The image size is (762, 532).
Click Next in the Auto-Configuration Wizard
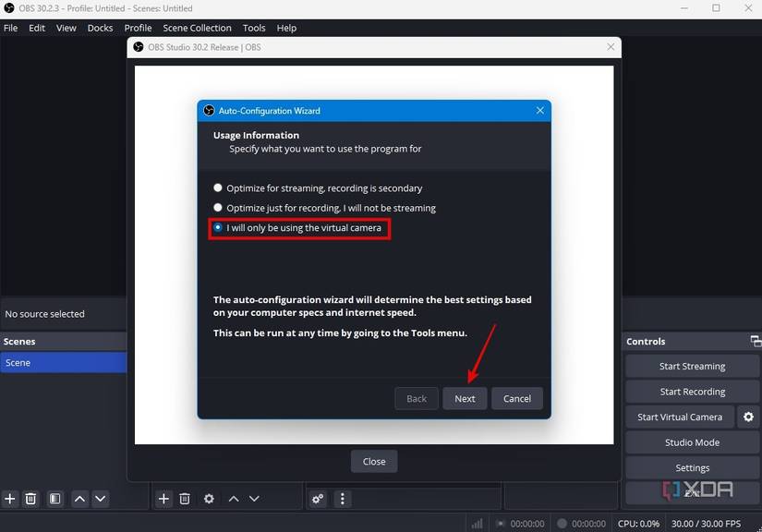click(x=465, y=398)
